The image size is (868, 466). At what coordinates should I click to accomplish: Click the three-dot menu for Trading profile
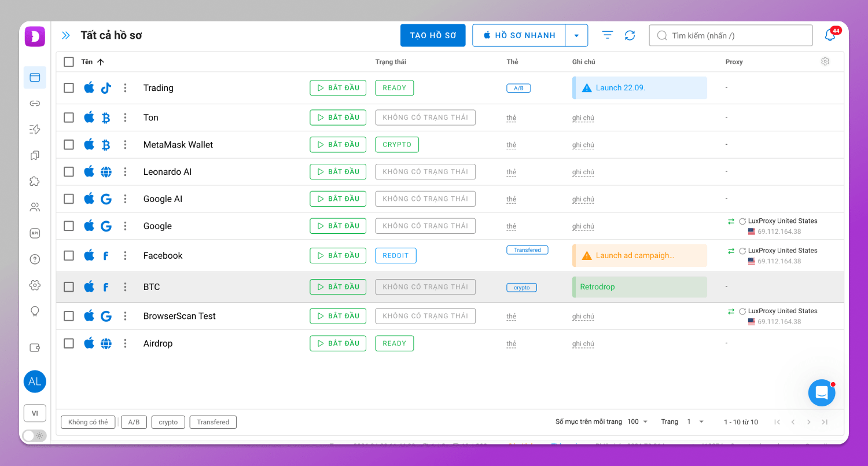(x=125, y=88)
